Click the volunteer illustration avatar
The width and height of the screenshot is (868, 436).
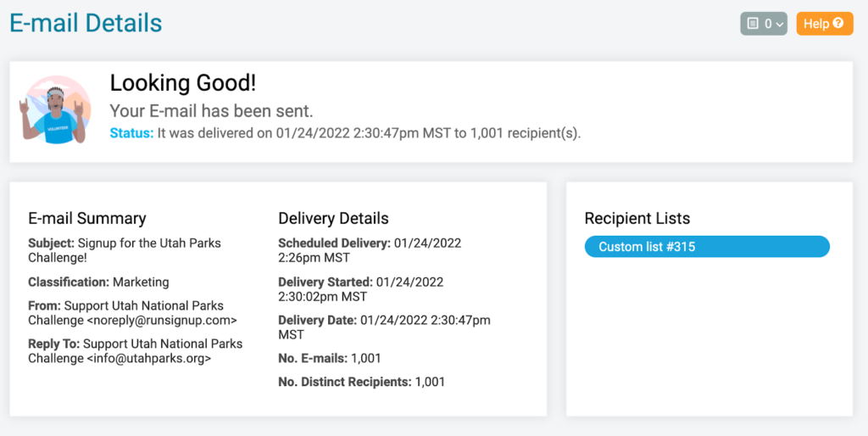tap(54, 109)
